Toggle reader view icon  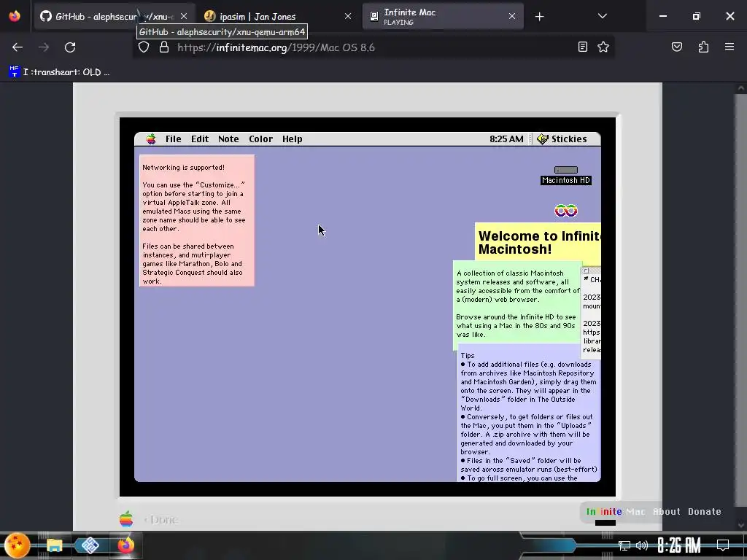click(582, 47)
